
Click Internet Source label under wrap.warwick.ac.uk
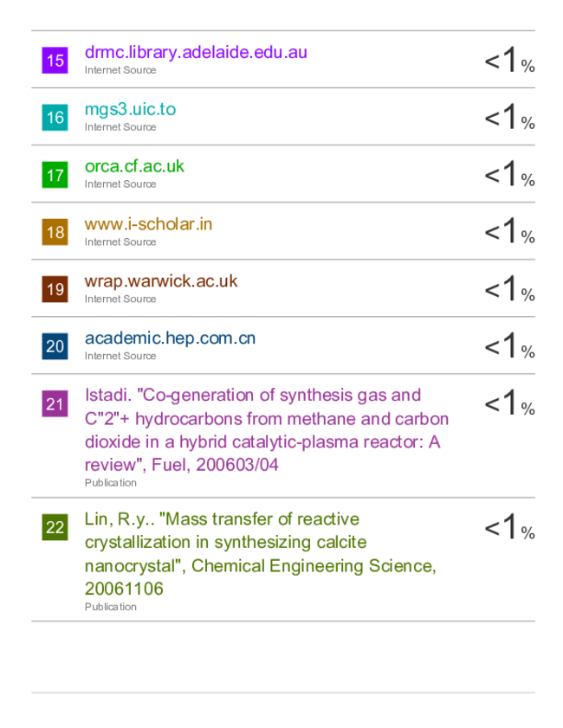pos(120,299)
